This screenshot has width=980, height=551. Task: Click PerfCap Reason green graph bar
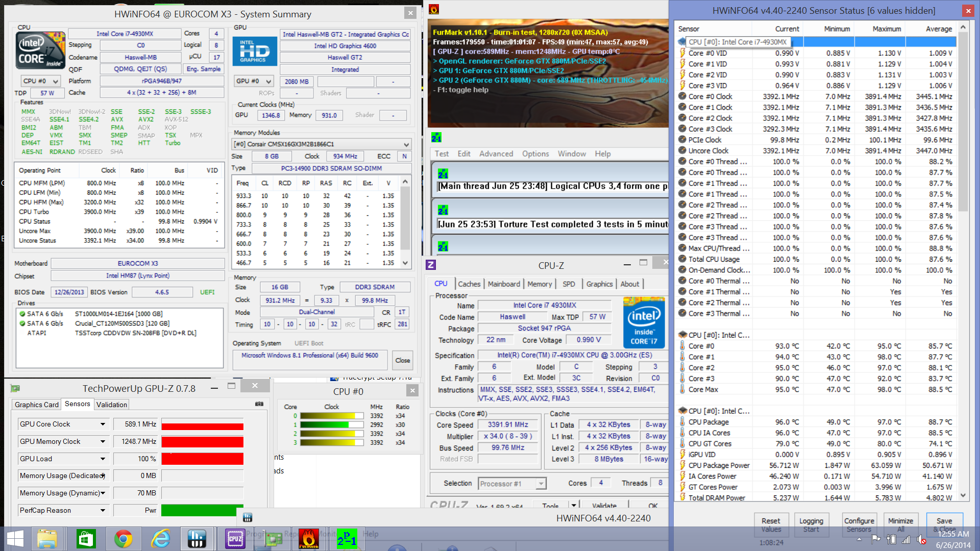tap(202, 511)
